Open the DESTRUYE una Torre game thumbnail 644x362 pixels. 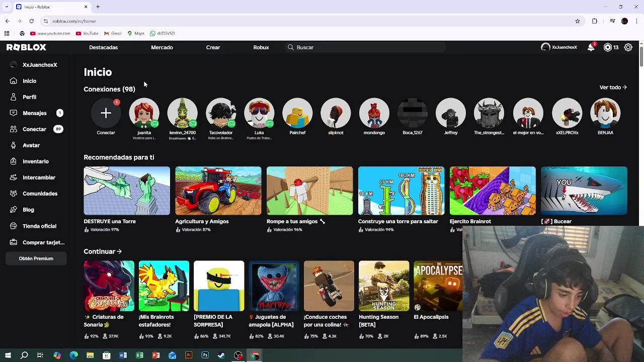coord(127,191)
